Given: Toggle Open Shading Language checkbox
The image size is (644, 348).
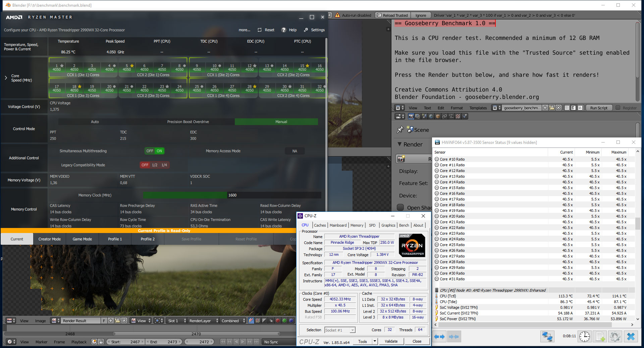Looking at the screenshot, I should (x=400, y=208).
